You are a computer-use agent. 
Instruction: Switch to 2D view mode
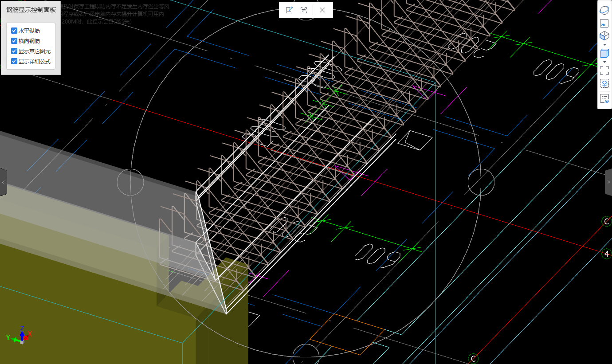(604, 23)
